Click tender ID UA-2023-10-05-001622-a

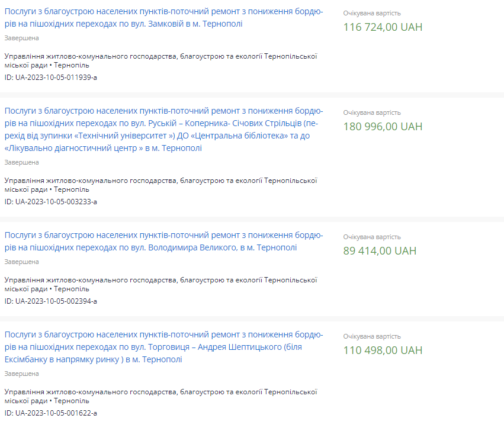click(50, 413)
